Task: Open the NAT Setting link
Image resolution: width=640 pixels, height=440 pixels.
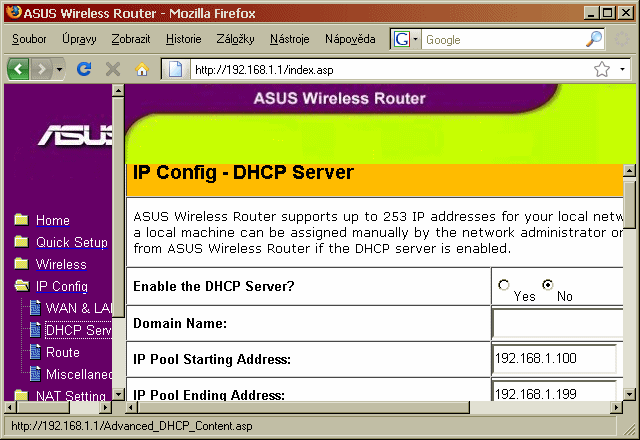Action: tap(71, 395)
